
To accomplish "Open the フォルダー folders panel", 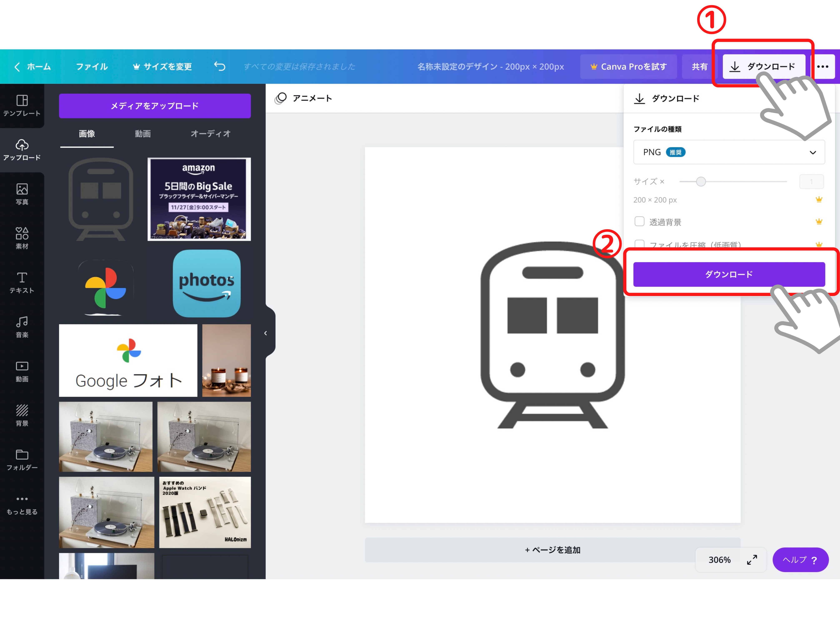I will (22, 460).
